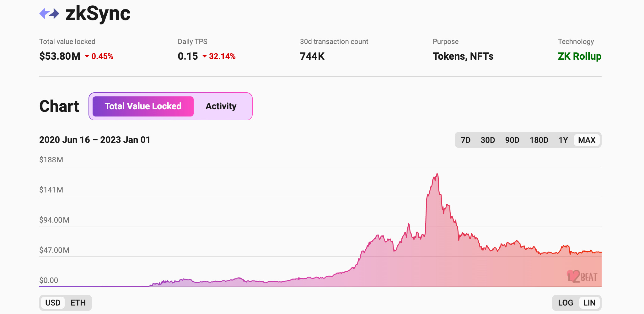
Task: Click the Tokens, NFTs purpose value
Action: 463,56
